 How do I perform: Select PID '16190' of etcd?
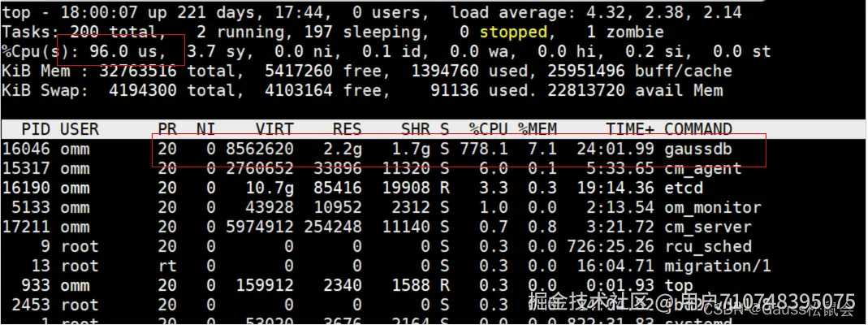pyautogui.click(x=26, y=188)
